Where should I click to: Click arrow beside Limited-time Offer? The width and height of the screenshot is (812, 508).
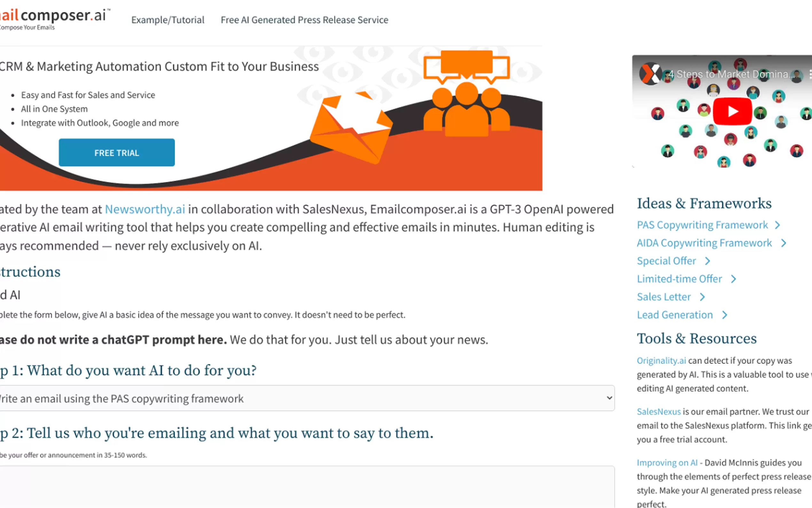733,279
